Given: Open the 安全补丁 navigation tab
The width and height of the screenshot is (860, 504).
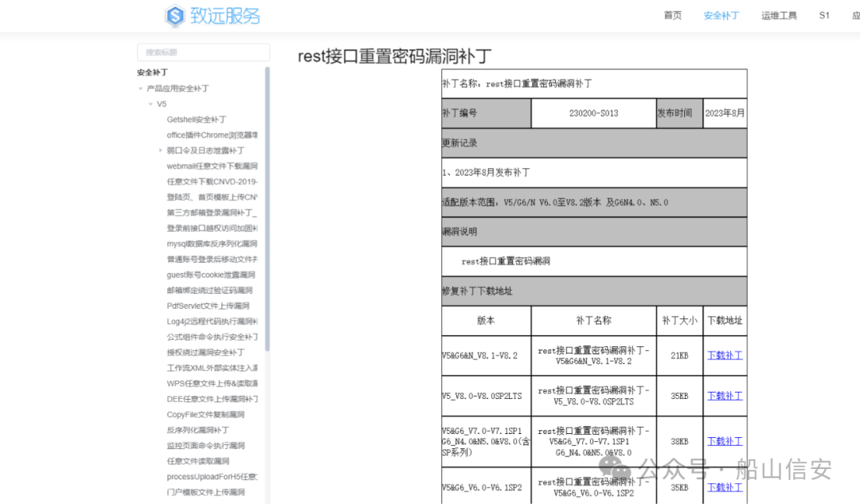Looking at the screenshot, I should click(721, 15).
